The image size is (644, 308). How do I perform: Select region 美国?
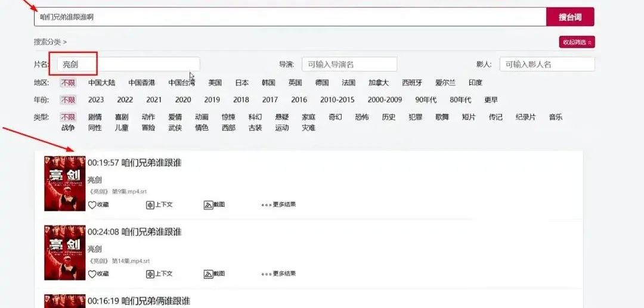215,82
